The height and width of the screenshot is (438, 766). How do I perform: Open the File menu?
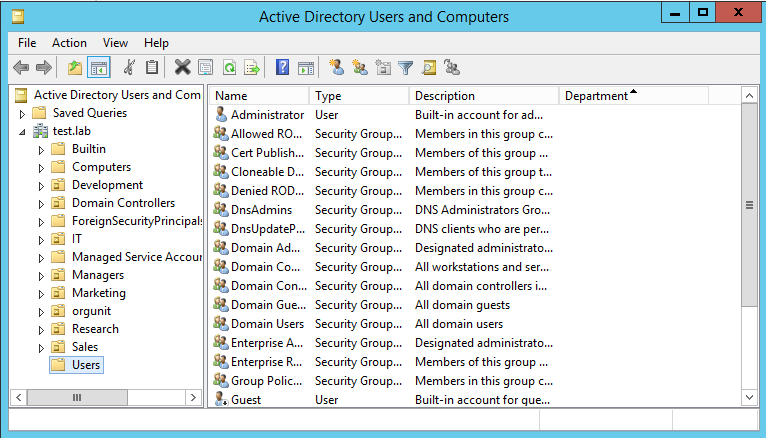click(x=27, y=43)
